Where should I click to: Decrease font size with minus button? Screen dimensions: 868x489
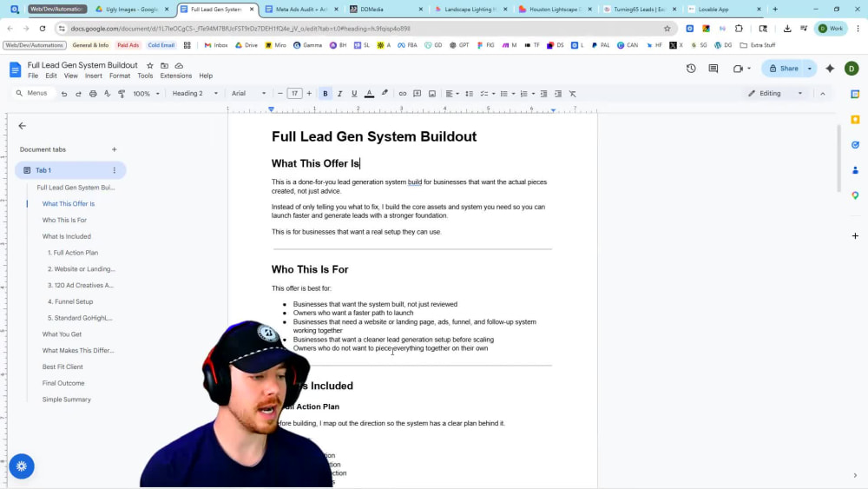point(280,94)
